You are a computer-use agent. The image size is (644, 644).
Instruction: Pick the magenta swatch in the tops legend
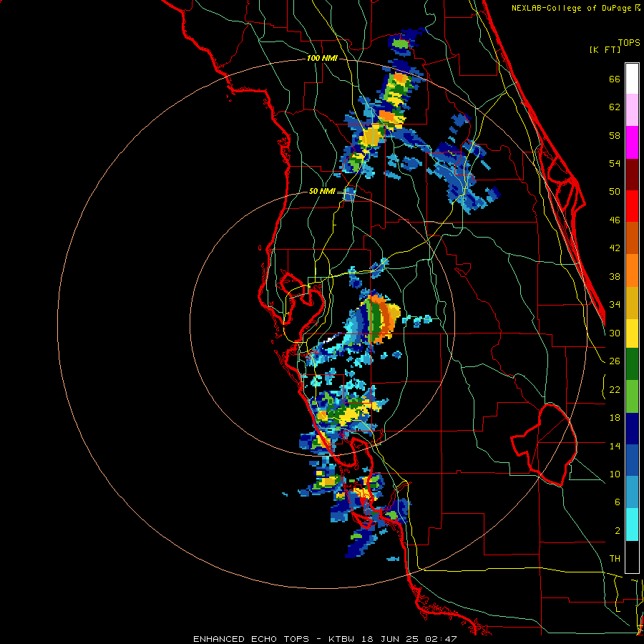click(x=632, y=142)
